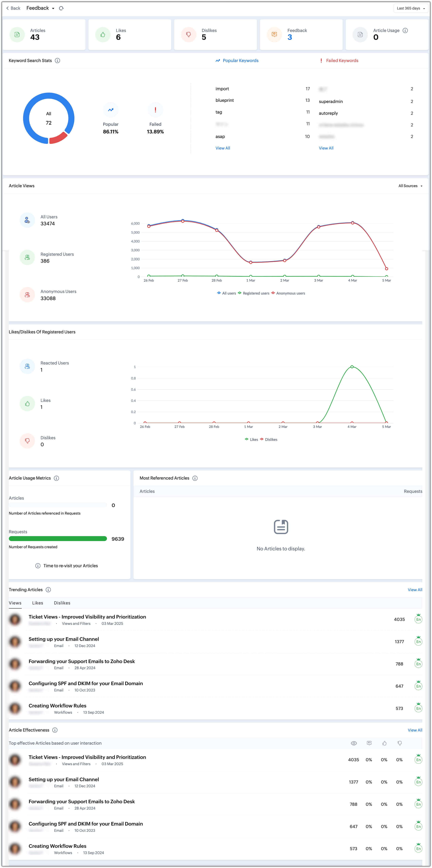Click the Dislikes card thumbs-down icon
This screenshot has width=432, height=868.
(x=188, y=34)
